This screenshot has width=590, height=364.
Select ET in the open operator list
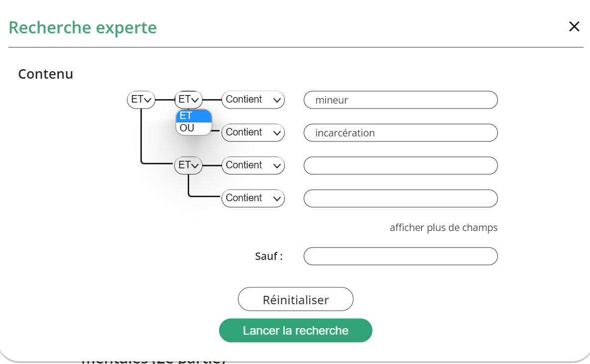coord(194,116)
